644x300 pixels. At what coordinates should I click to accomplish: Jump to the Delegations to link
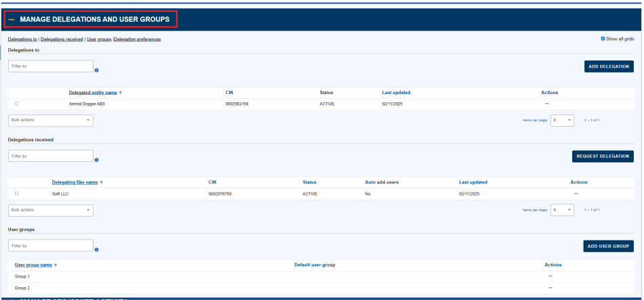click(22, 39)
